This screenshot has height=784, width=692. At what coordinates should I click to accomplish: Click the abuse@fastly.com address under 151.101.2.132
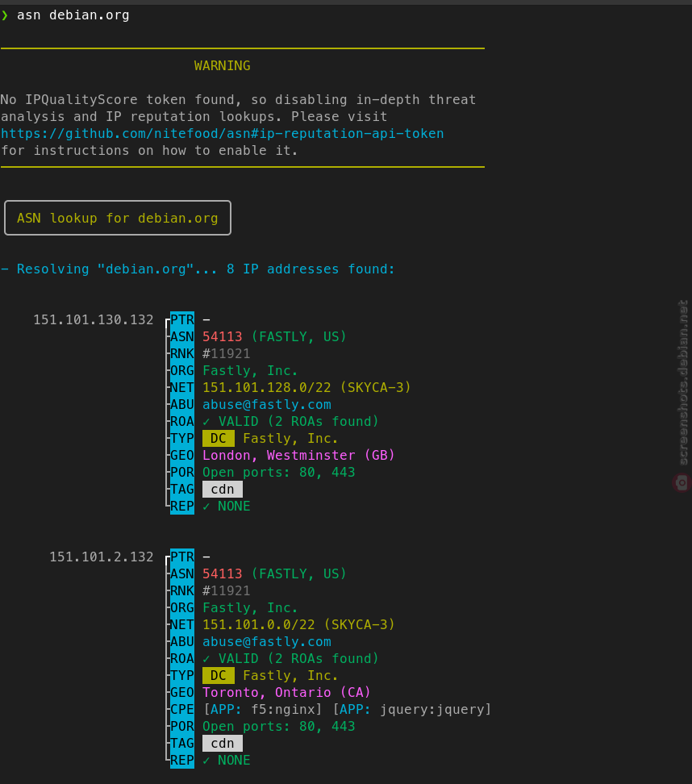(x=266, y=641)
